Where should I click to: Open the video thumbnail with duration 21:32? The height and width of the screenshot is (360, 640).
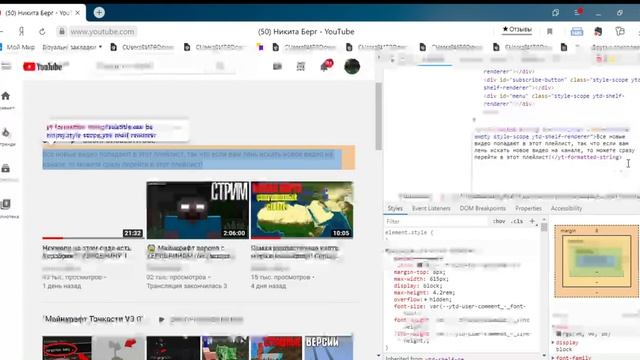coord(93,210)
